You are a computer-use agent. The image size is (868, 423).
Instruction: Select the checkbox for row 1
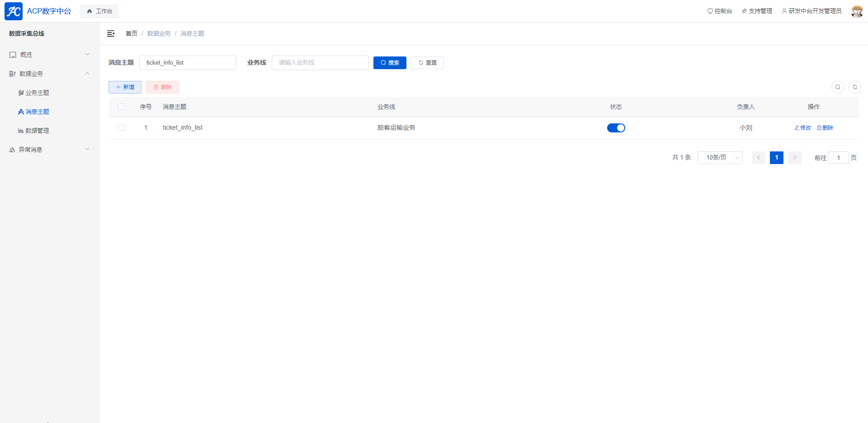(121, 128)
